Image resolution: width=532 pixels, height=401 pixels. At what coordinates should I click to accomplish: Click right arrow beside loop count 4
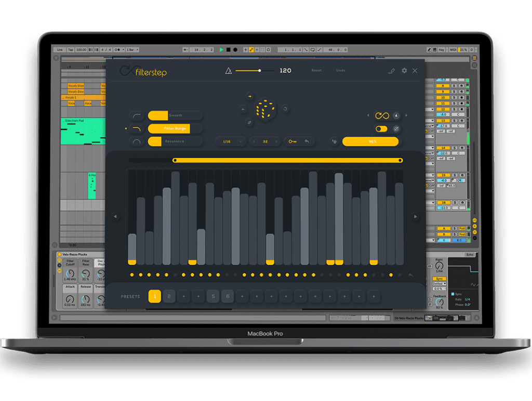406,115
